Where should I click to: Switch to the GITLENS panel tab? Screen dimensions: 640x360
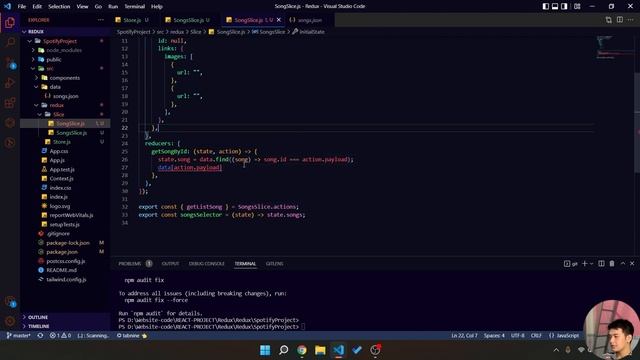(274, 264)
